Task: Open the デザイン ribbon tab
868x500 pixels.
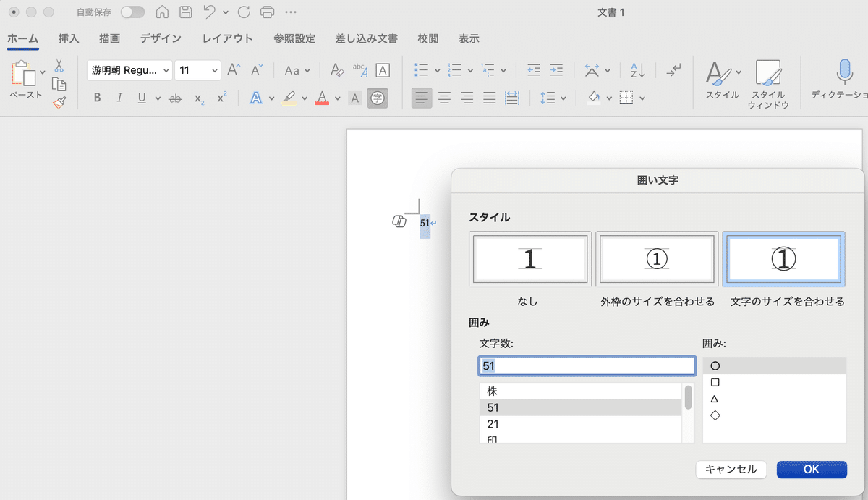Action: tap(161, 38)
